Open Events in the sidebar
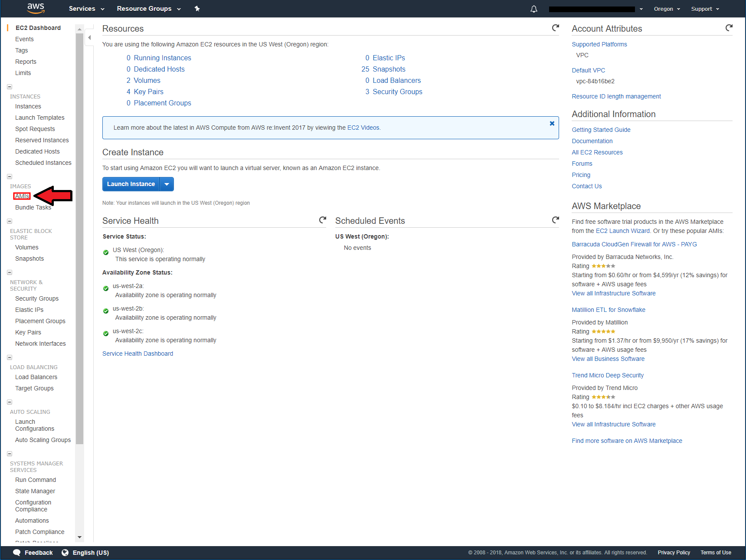 pos(24,39)
